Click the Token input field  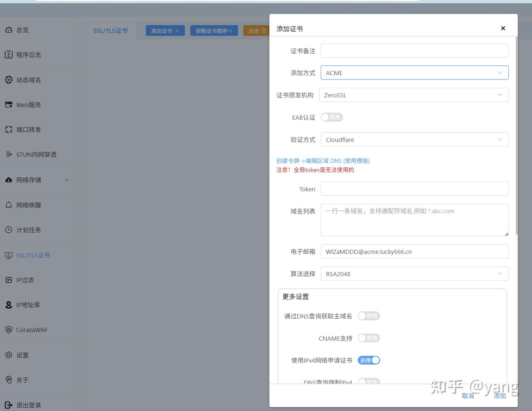(x=415, y=189)
